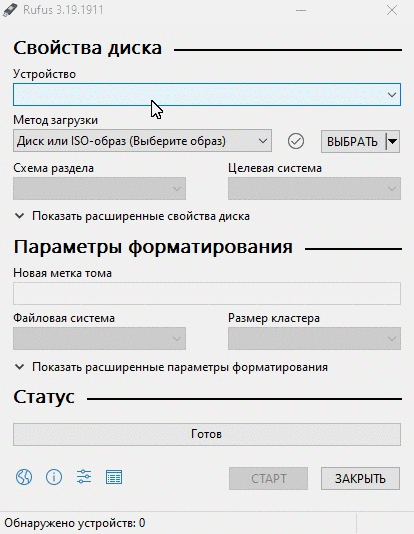Open application settings sliders icon
414x534 pixels.
point(84,477)
